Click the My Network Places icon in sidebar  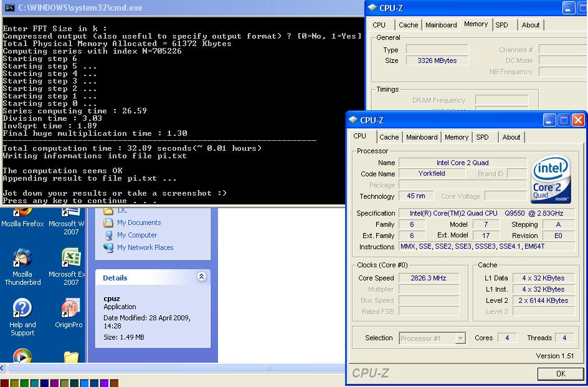(108, 248)
